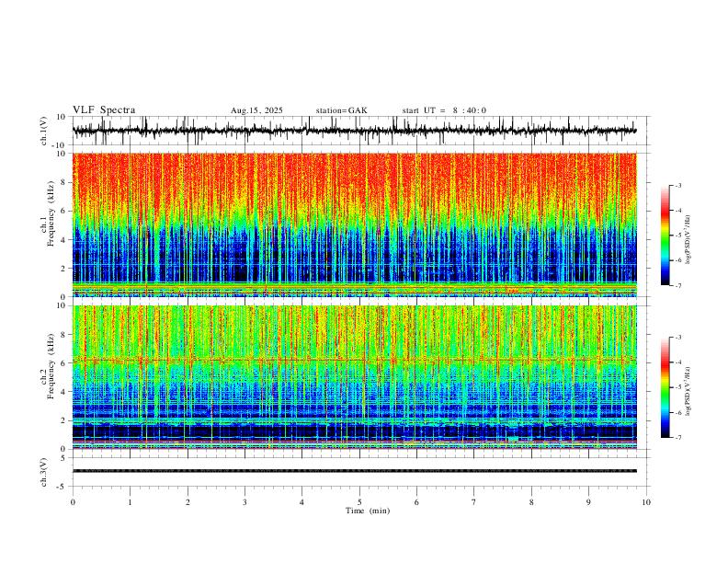Screen dimensions: 728x563
Task: Click the log(PSD) label beside ch.2 colorbar
Action: click(x=688, y=391)
